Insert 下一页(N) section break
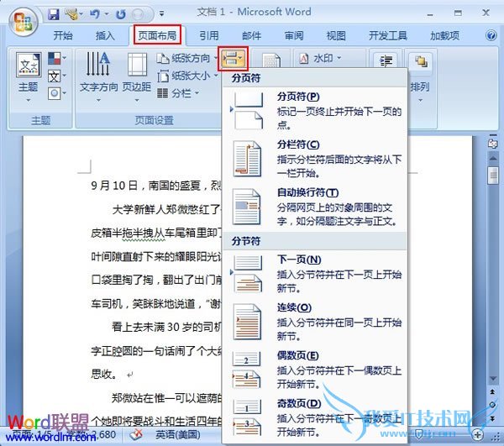 (315, 274)
